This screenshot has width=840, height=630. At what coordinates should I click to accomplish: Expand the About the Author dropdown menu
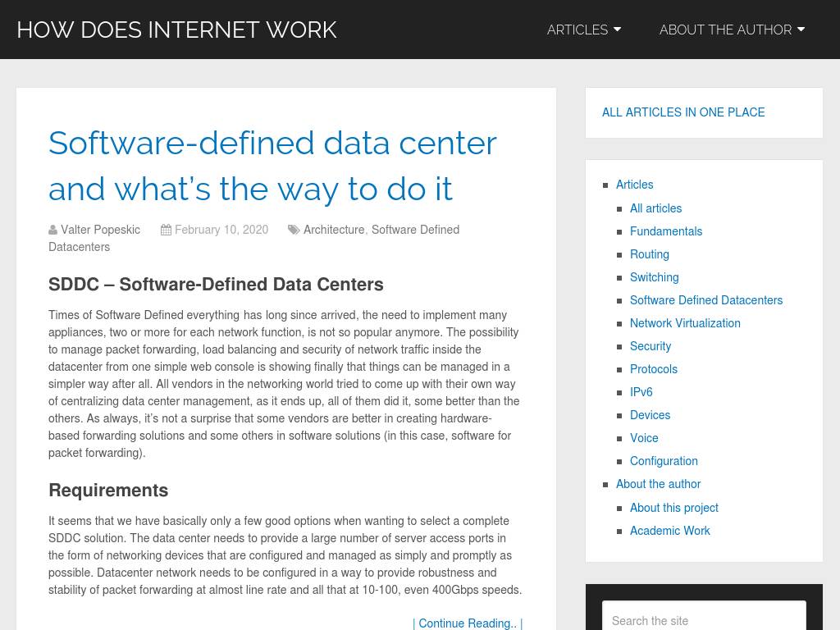point(732,30)
